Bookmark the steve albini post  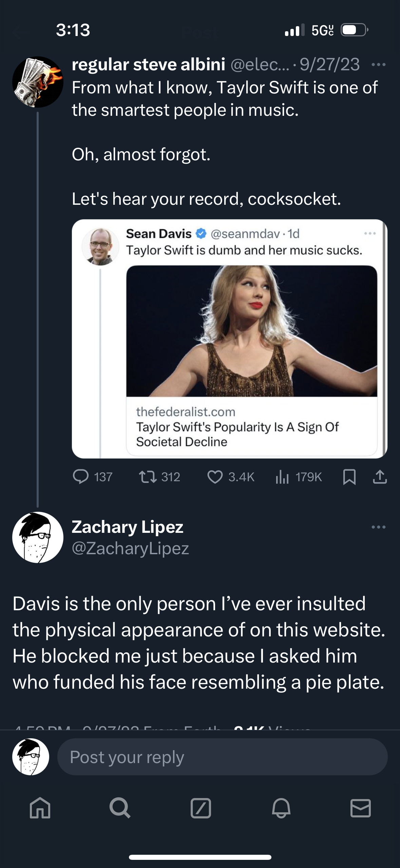point(349,476)
